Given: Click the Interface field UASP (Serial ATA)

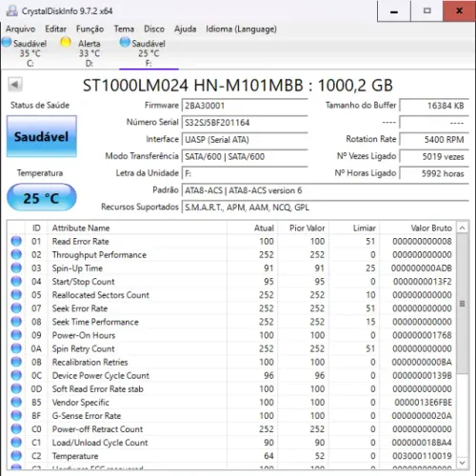Looking at the screenshot, I should coord(245,139).
